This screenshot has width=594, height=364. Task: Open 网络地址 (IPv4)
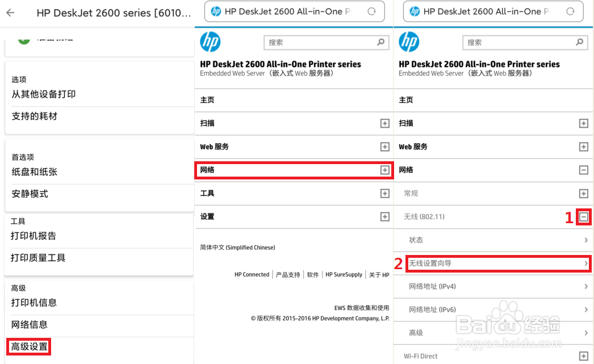click(x=493, y=286)
